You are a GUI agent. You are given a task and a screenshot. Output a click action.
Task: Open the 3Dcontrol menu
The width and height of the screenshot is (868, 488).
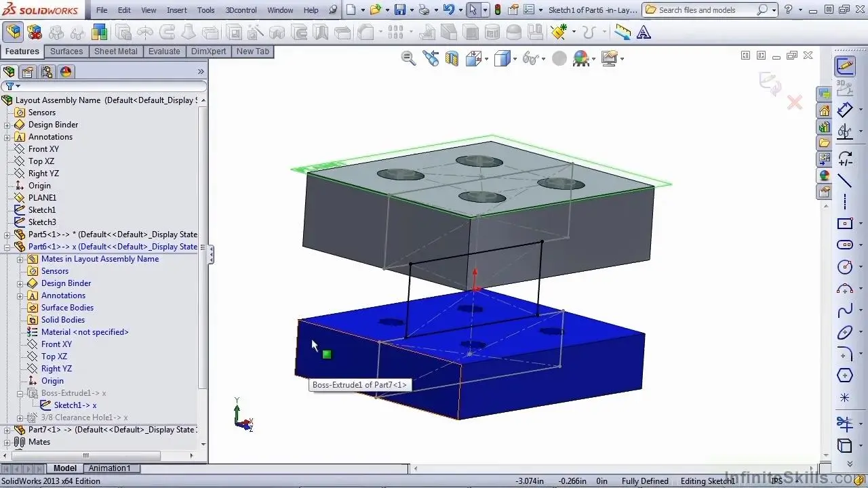[x=241, y=10]
